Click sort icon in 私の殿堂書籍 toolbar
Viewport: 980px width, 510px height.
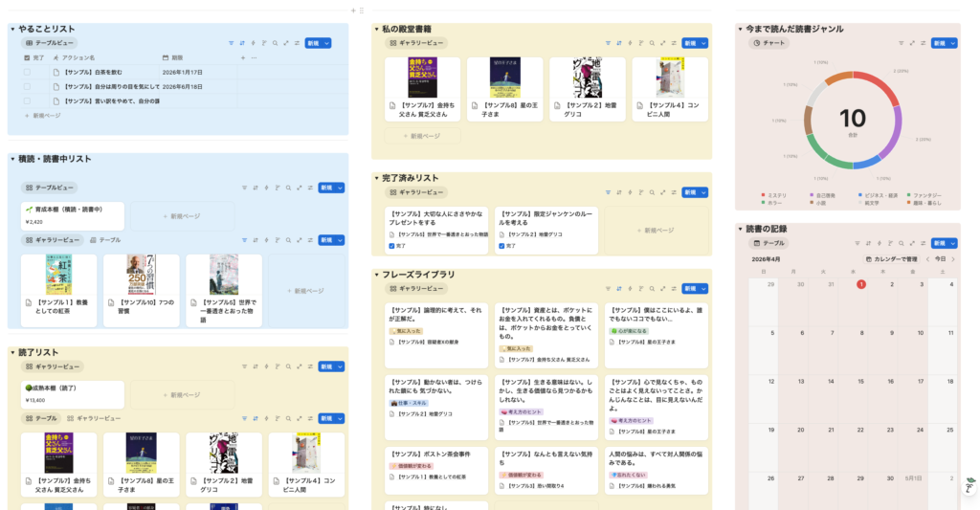[618, 43]
